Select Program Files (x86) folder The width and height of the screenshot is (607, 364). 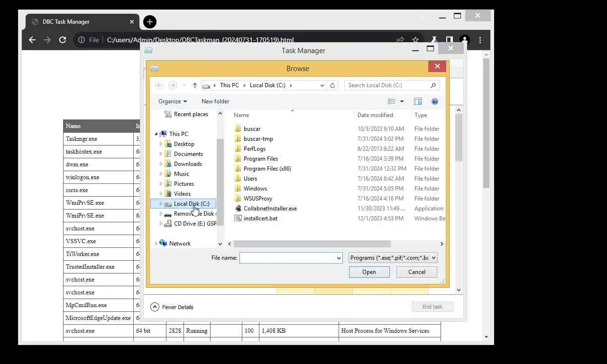pos(267,169)
